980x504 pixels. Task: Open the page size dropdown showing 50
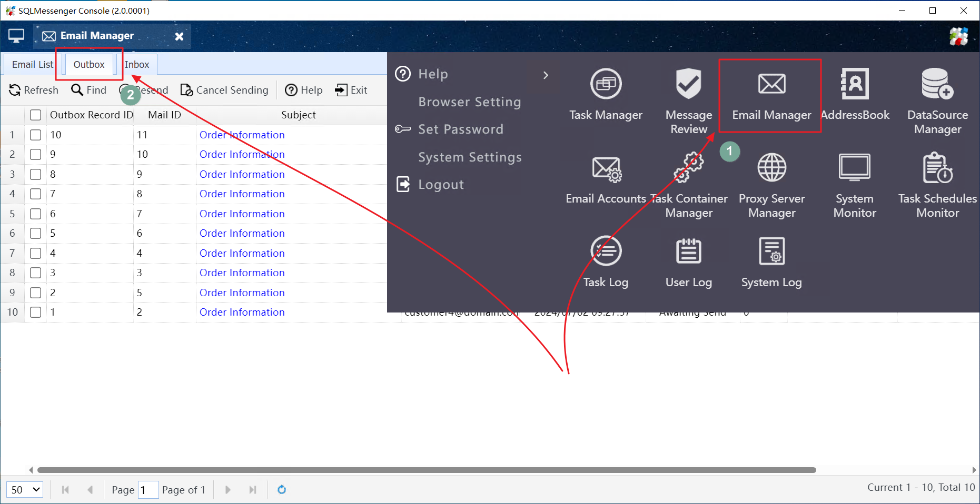click(25, 490)
